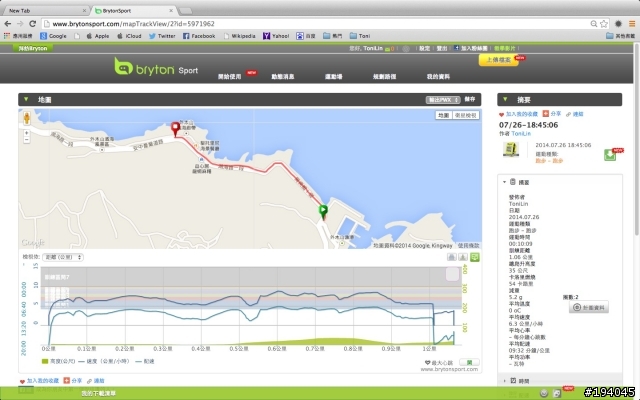The width and height of the screenshot is (640, 400).
Task: Toggle the max heart rate switch
Action: click(469, 362)
